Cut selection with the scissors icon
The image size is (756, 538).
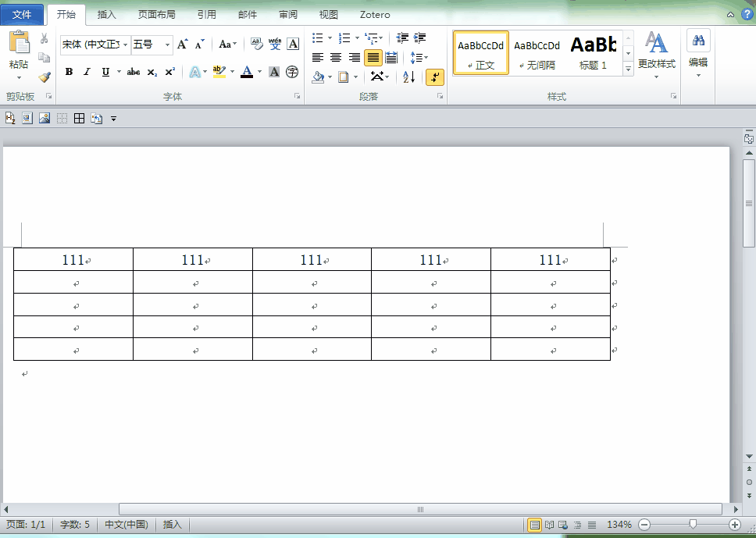pos(44,38)
